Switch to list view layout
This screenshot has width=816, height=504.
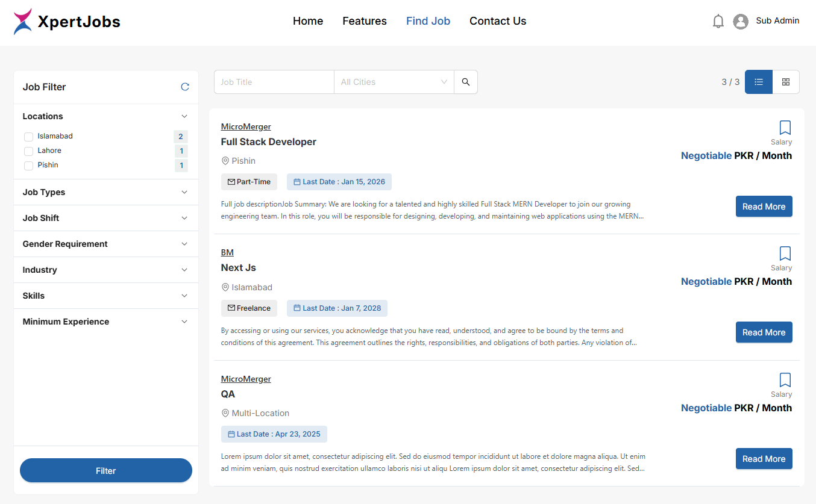tap(759, 82)
